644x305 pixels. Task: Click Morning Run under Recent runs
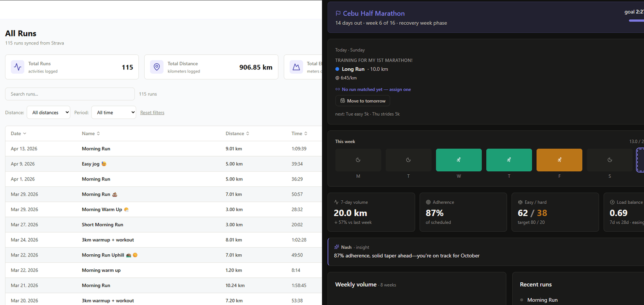click(543, 300)
